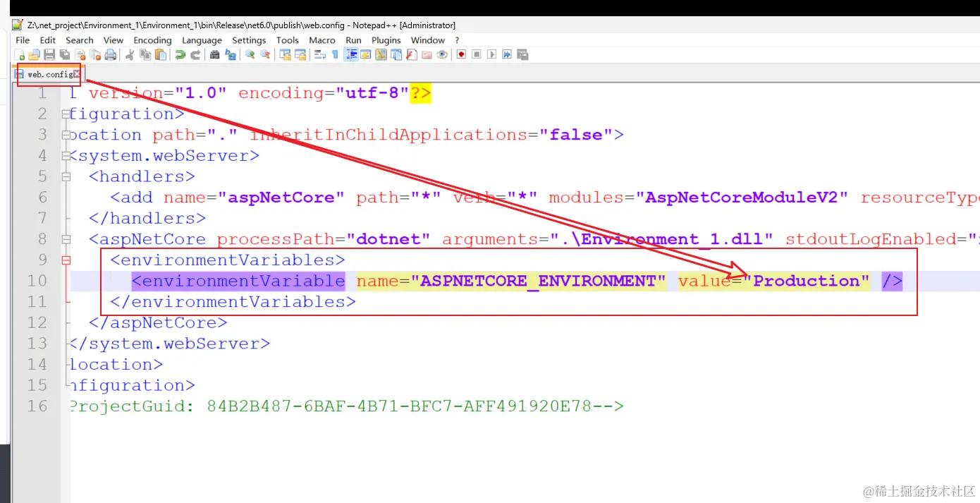Collapse the system.webServer fold on line 4
This screenshot has height=503, width=980.
point(66,155)
